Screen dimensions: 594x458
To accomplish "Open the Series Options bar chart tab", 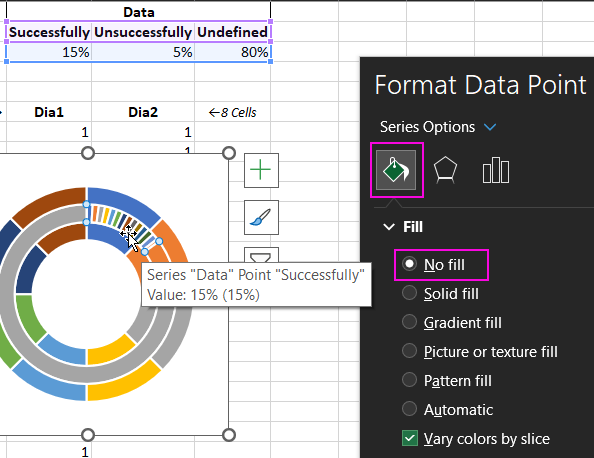I will 496,170.
